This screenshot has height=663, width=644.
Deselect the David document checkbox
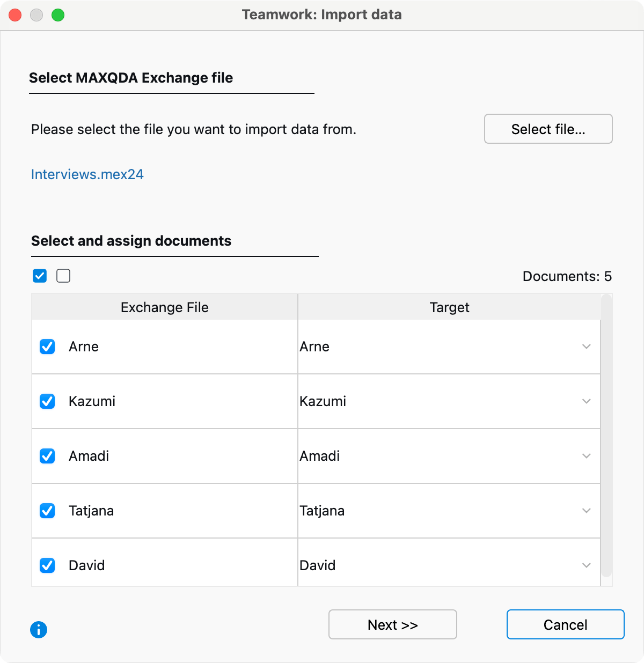point(47,565)
